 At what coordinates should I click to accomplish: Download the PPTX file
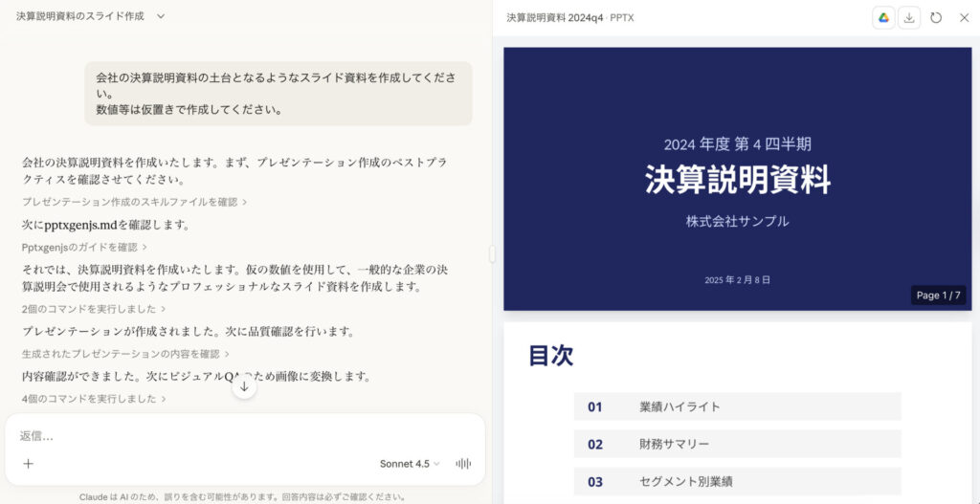pos(909,17)
